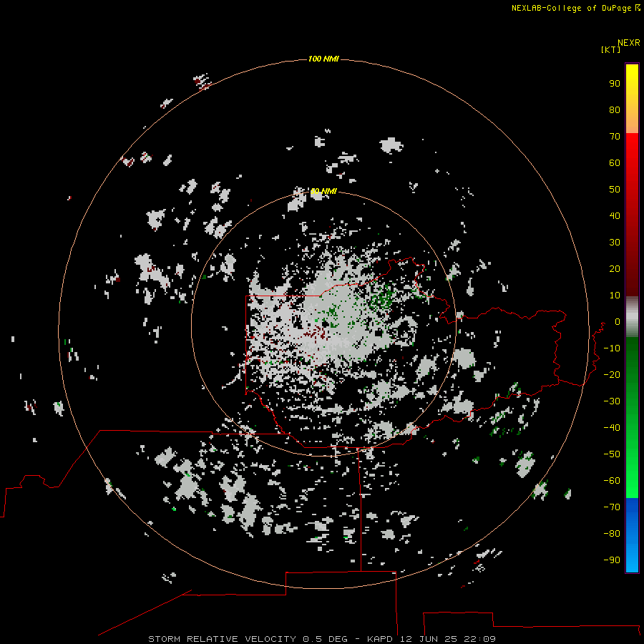Image resolution: width=644 pixels, height=644 pixels.
Task: Pick the green segment of the color bar
Action: click(632, 418)
